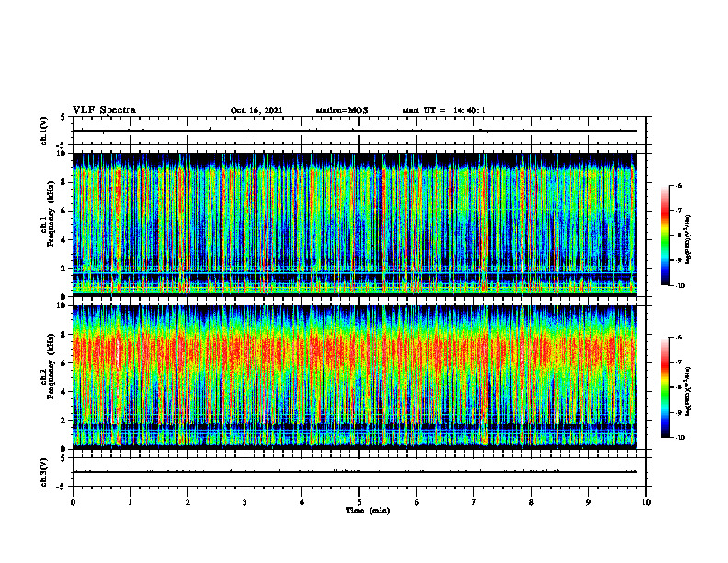Click the "ch.3(V)" waveform axis label
This screenshot has height=563, width=728.
tap(43, 473)
